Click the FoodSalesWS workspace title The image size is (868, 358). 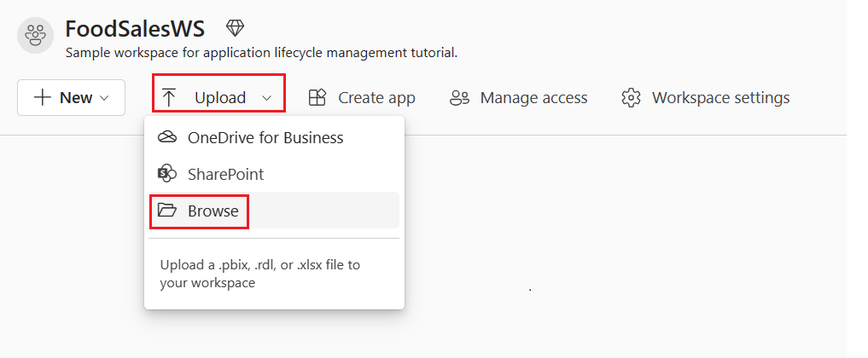click(135, 29)
